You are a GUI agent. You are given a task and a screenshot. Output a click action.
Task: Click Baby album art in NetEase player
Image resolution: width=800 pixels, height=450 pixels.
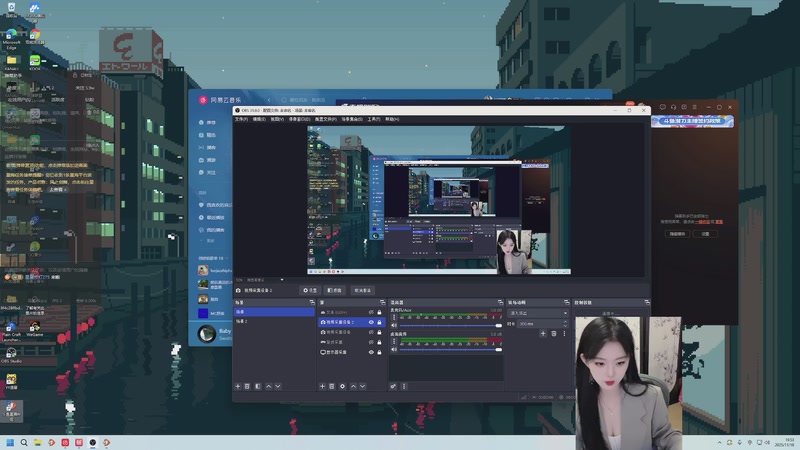(x=207, y=334)
